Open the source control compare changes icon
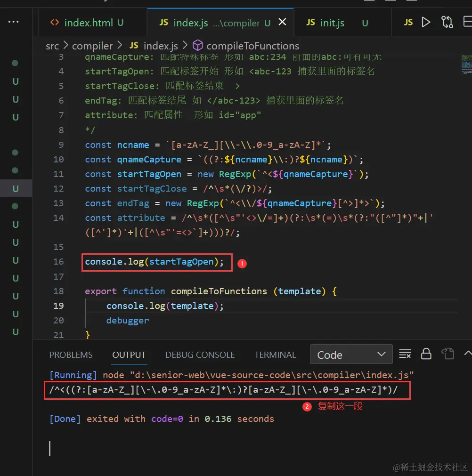472x476 pixels. 447,22
